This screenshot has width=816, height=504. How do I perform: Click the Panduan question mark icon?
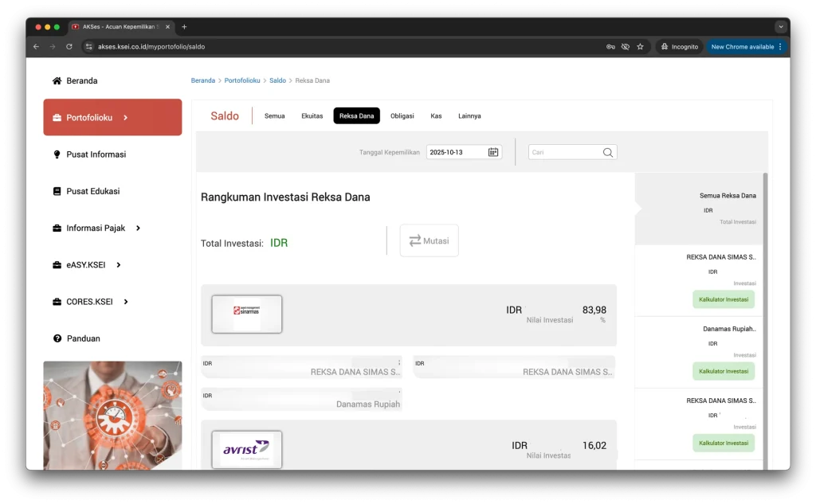[x=57, y=338]
